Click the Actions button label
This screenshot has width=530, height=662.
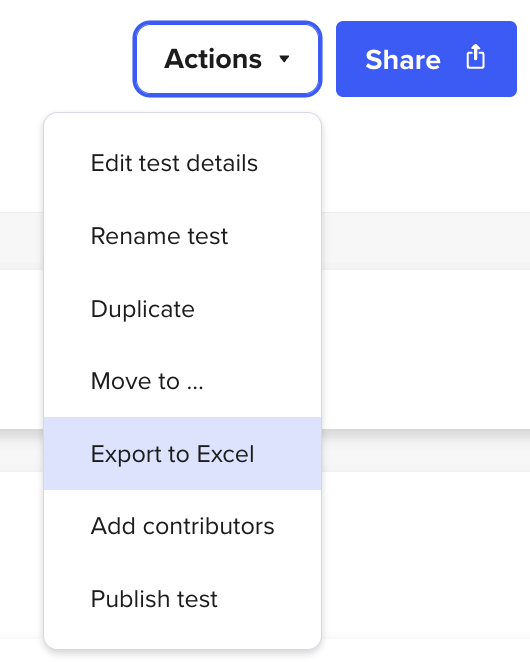213,59
